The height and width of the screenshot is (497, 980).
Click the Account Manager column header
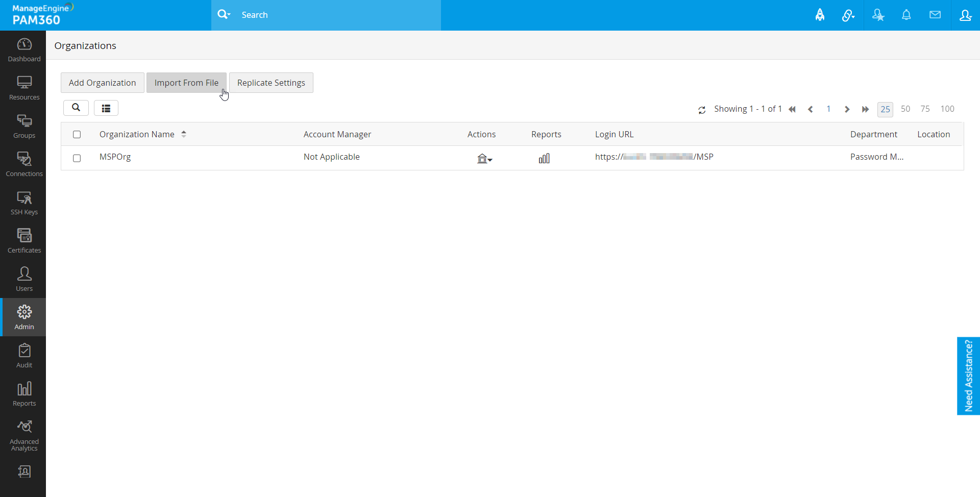click(x=337, y=134)
